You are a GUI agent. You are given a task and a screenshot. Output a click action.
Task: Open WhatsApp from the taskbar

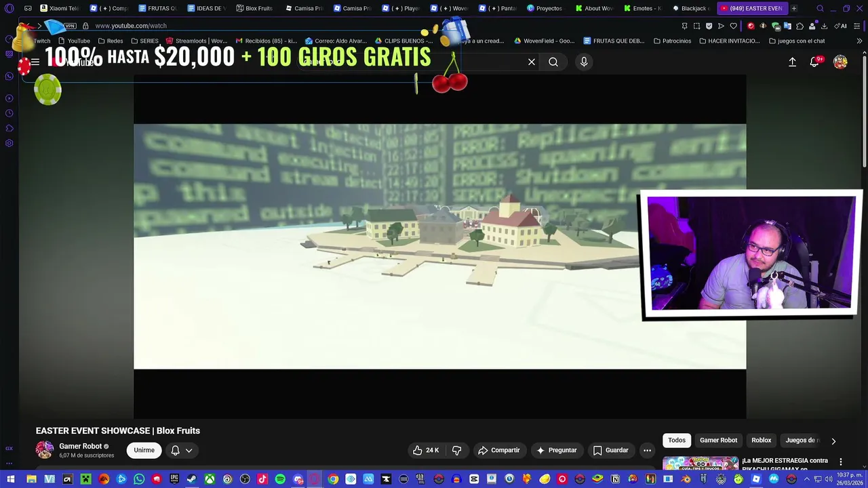point(139,479)
